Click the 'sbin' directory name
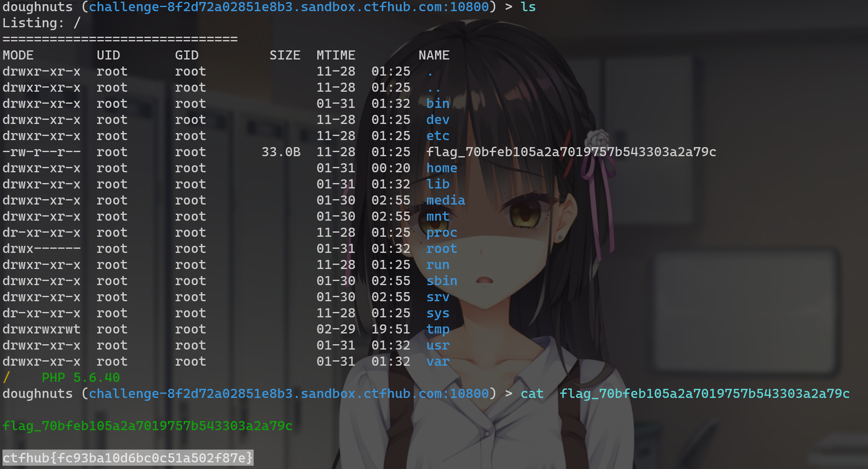The image size is (868, 469). tap(442, 281)
